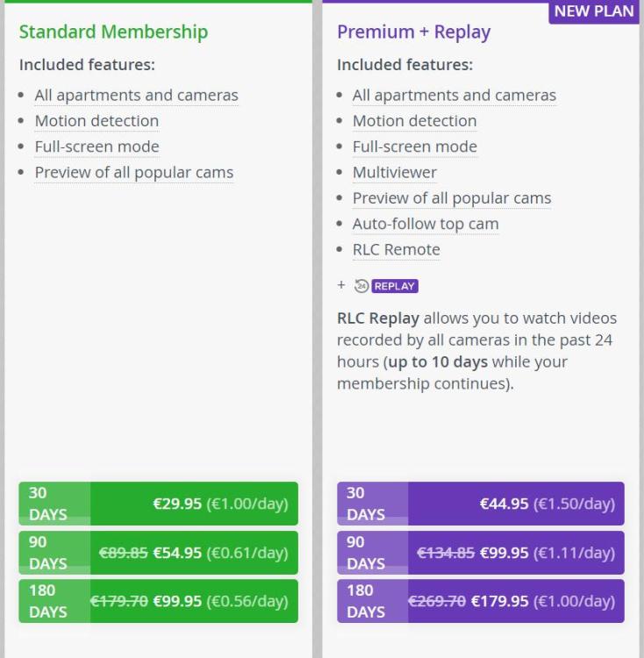644x658 pixels.
Task: Click 'Preview of all popular cams' under Standard
Action: tap(133, 173)
